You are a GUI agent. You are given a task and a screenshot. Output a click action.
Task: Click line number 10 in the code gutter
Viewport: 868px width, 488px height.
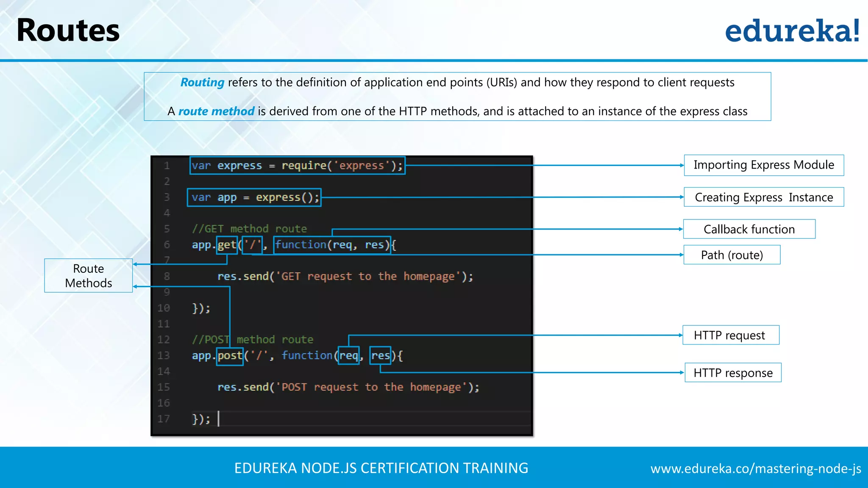pyautogui.click(x=164, y=308)
